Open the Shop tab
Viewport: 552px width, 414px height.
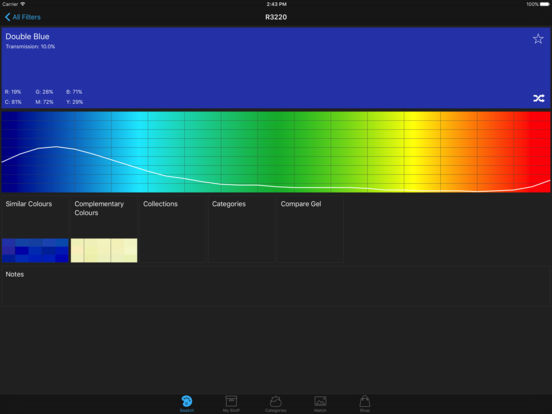365,403
